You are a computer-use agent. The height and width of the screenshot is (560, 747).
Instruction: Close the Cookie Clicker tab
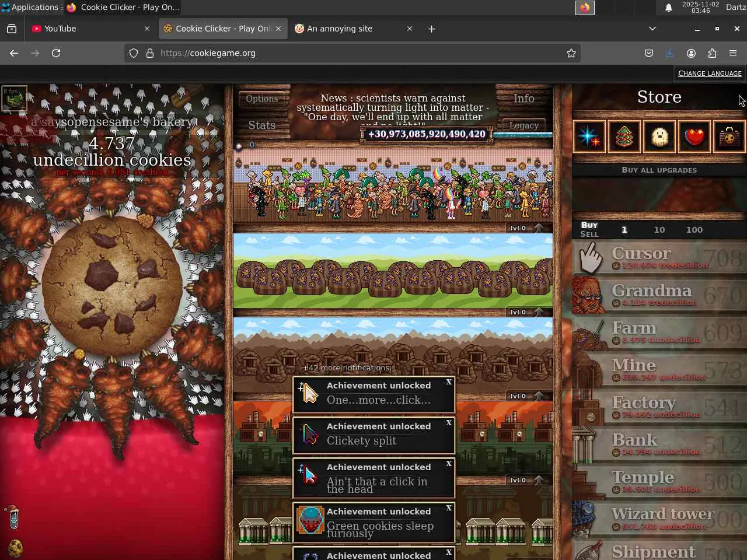coord(278,29)
